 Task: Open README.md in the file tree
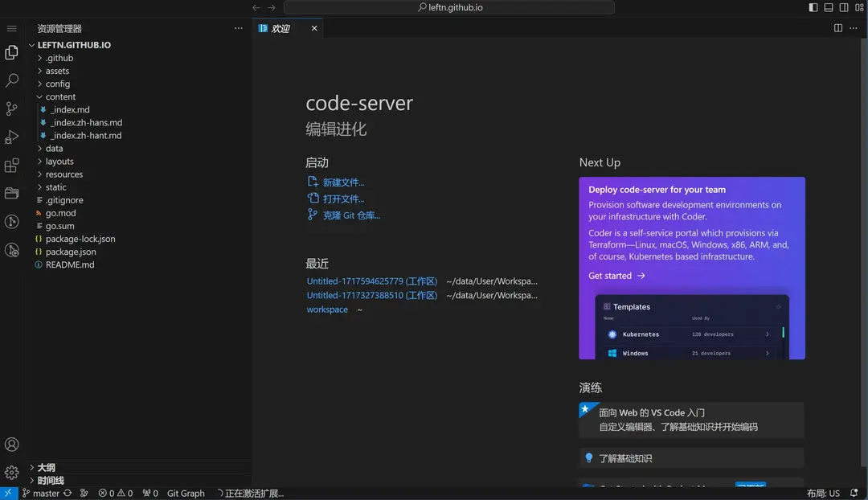click(70, 264)
